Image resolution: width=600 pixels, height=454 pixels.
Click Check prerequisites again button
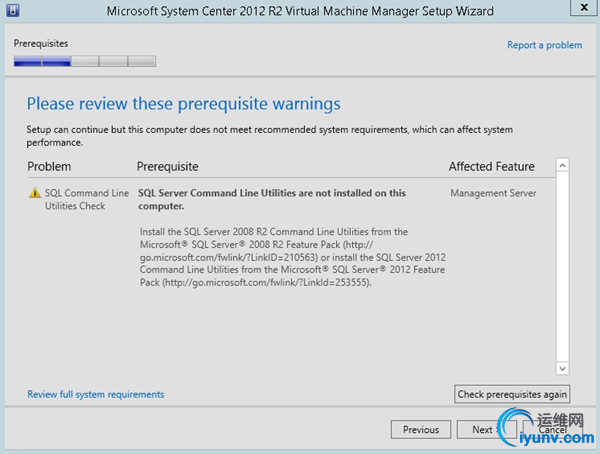tap(512, 394)
